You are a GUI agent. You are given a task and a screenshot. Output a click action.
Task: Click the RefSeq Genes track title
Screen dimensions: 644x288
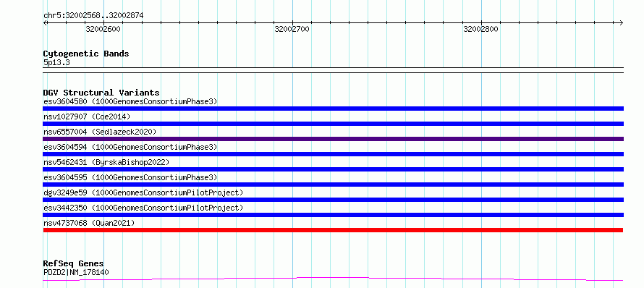tap(74, 263)
